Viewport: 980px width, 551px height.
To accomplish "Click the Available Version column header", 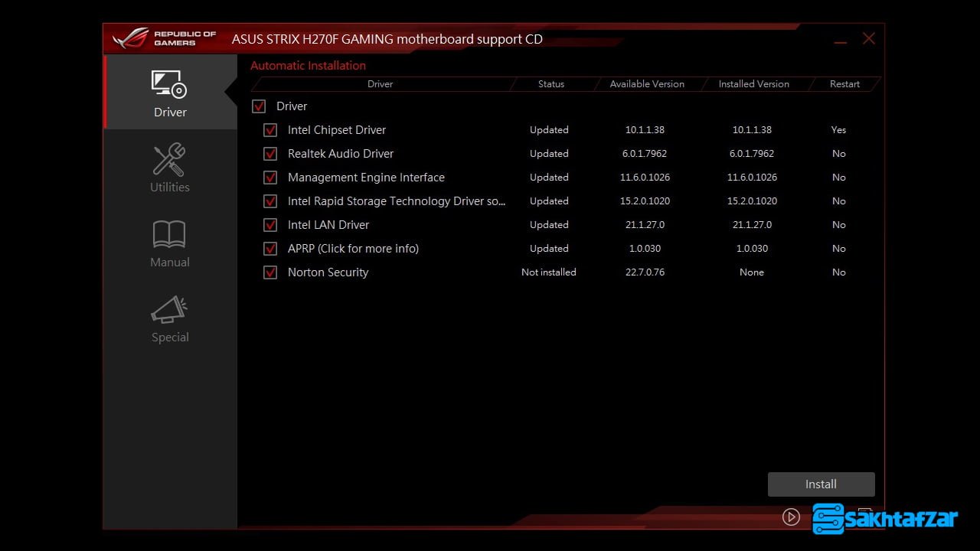I will coord(647,84).
